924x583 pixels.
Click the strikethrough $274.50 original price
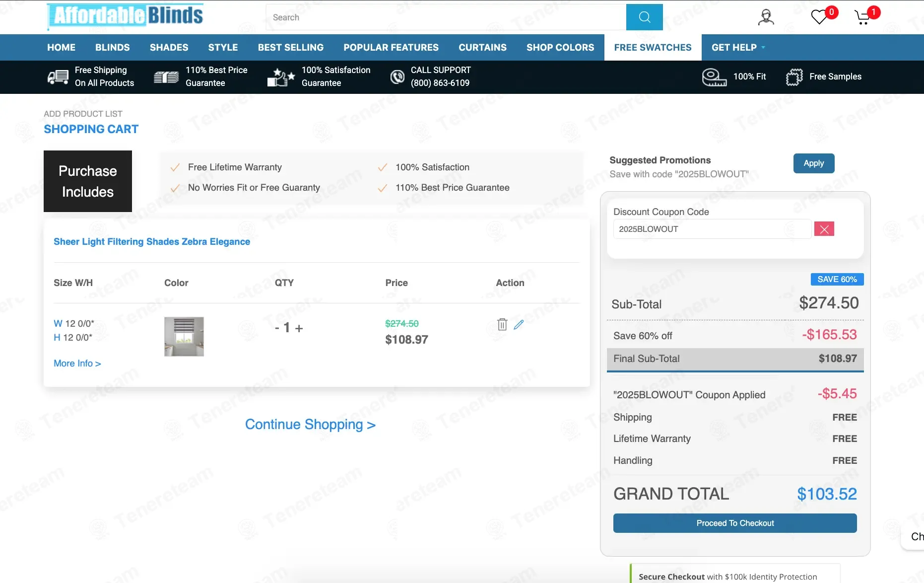pyautogui.click(x=402, y=324)
